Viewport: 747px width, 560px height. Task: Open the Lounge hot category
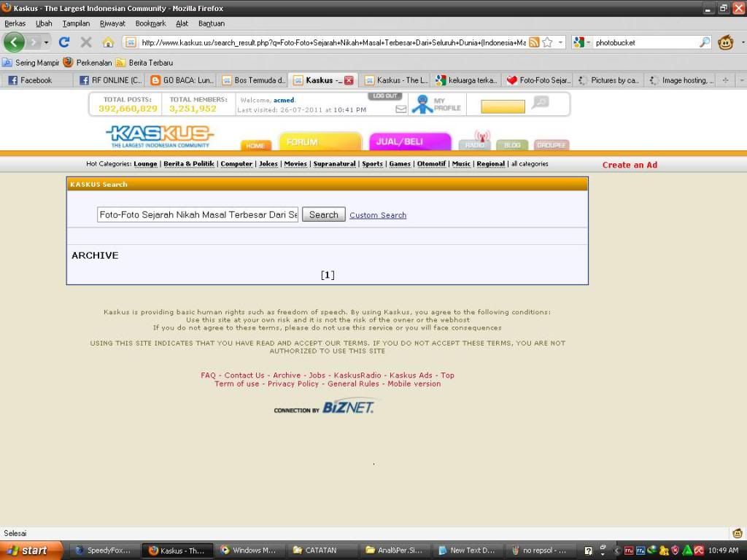pyautogui.click(x=145, y=164)
